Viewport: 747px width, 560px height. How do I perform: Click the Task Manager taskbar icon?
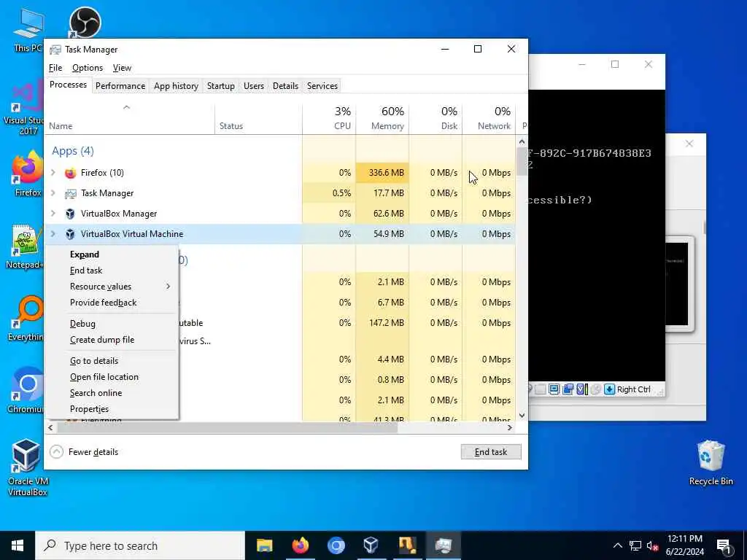click(443, 545)
